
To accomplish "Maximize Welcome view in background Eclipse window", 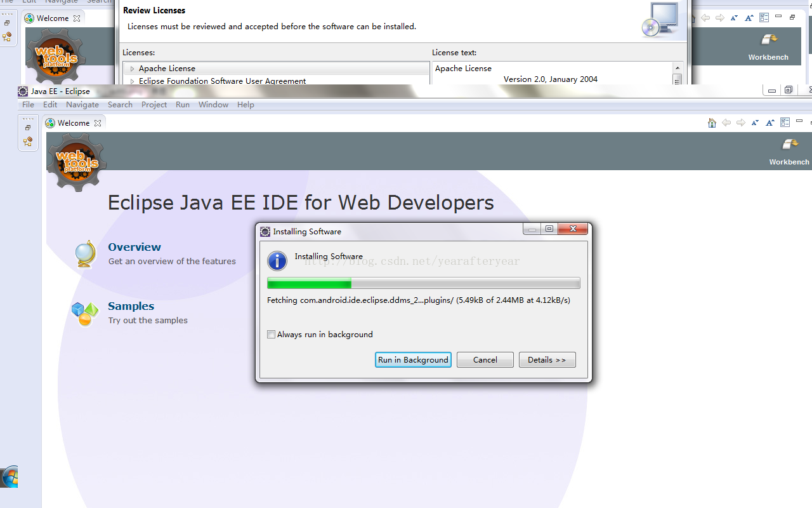I will click(792, 17).
